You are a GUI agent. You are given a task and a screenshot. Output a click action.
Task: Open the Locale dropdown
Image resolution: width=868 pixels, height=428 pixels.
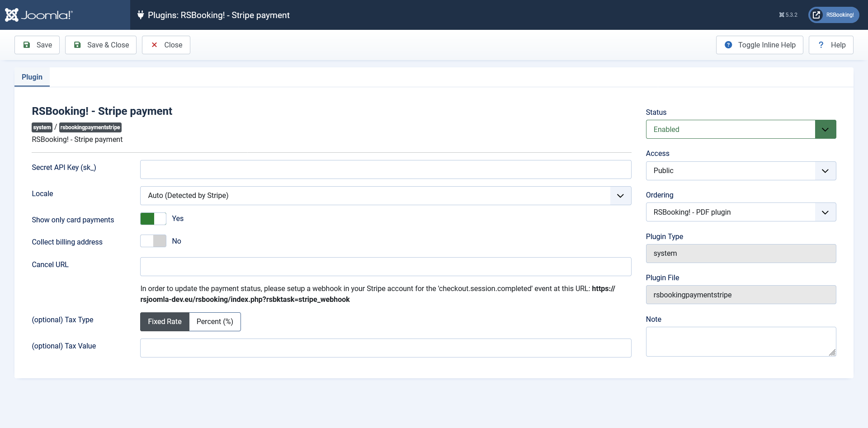(x=386, y=196)
